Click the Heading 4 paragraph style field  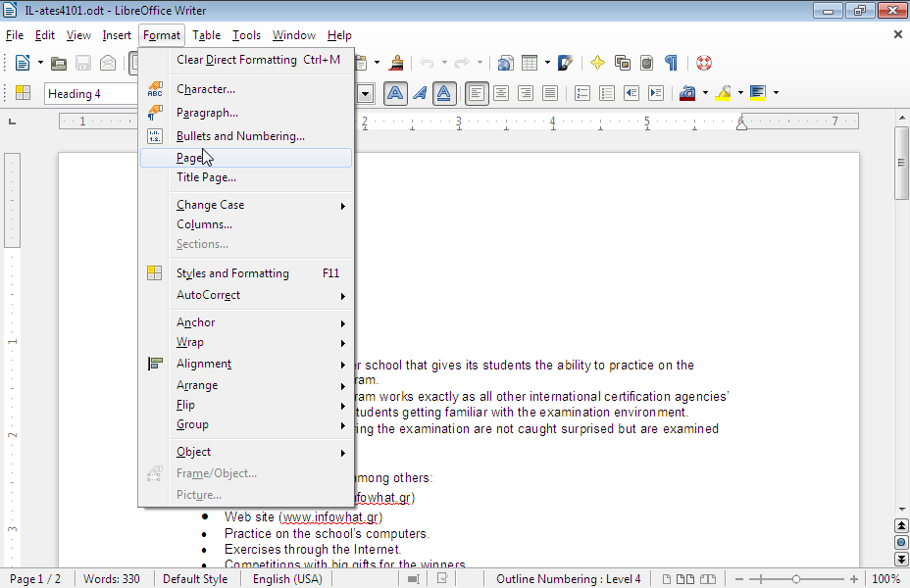88,94
